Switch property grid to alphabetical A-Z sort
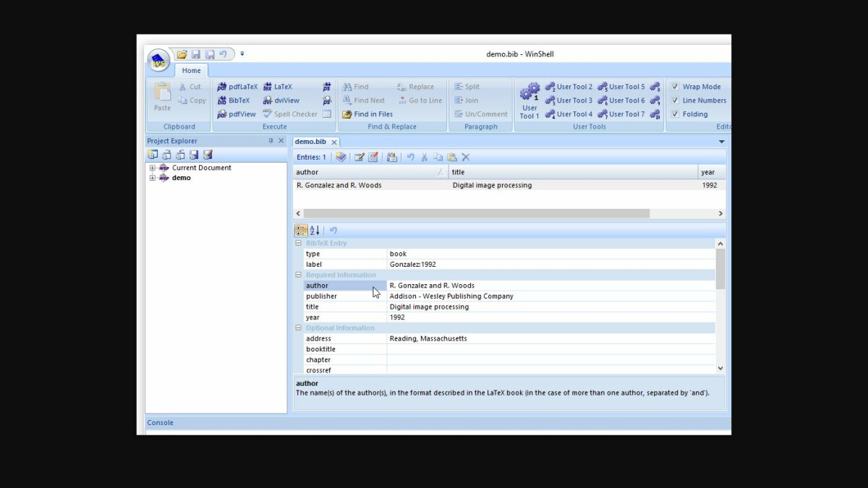Image resolution: width=868 pixels, height=488 pixels. [x=315, y=231]
